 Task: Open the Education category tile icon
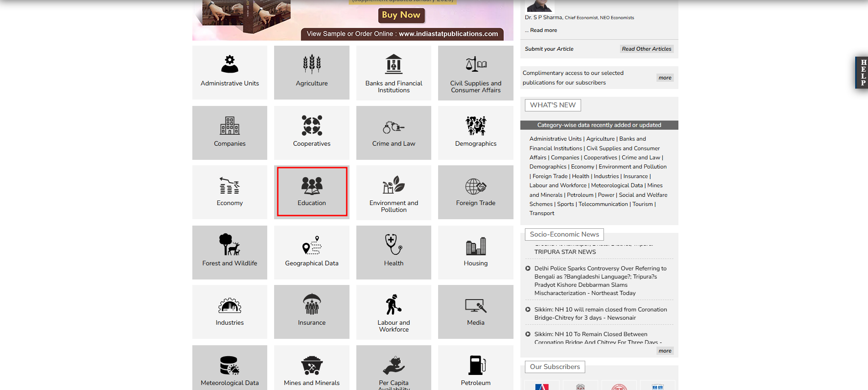point(312,186)
